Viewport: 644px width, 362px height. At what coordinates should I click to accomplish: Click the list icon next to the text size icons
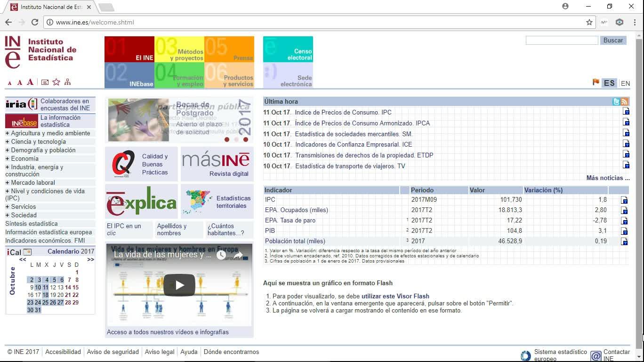[45, 82]
